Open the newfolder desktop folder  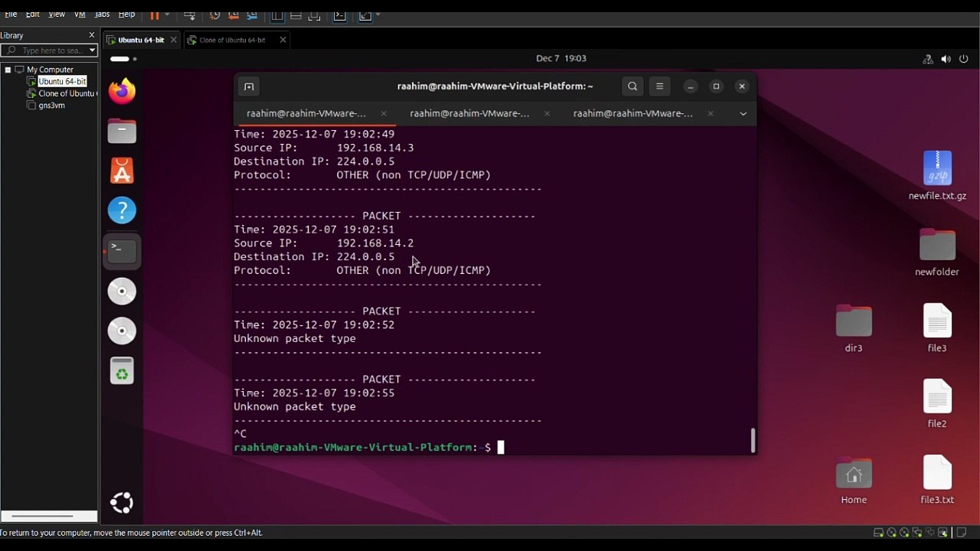[937, 252]
